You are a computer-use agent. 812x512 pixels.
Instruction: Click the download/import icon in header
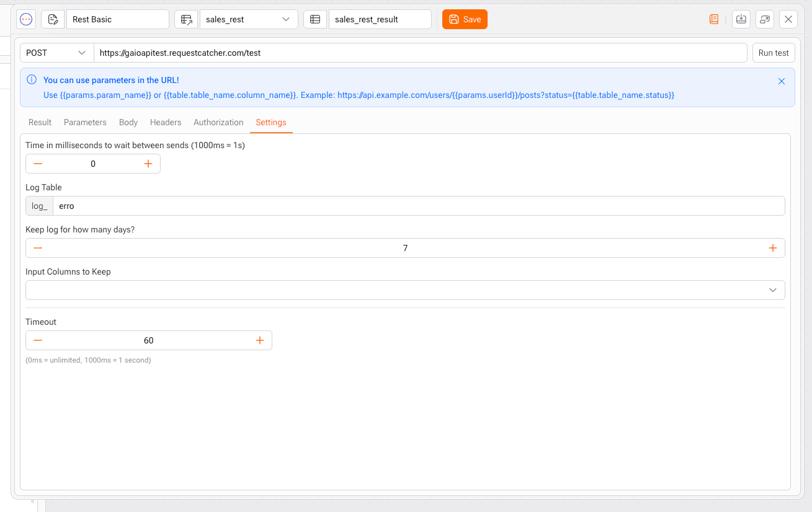coord(741,19)
